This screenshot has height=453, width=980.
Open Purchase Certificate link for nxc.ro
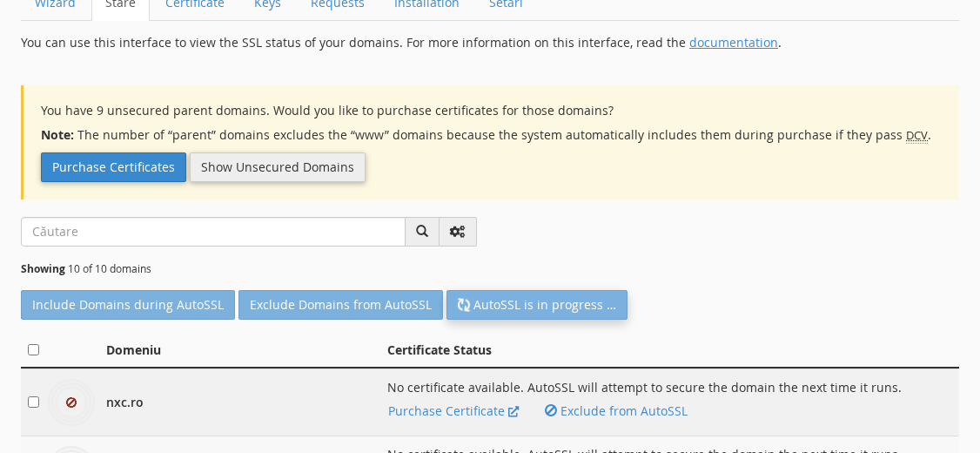(x=453, y=411)
